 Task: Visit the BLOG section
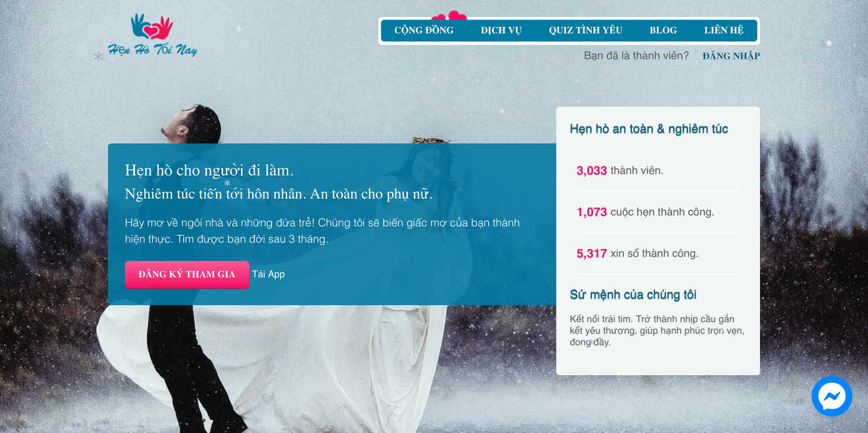663,31
